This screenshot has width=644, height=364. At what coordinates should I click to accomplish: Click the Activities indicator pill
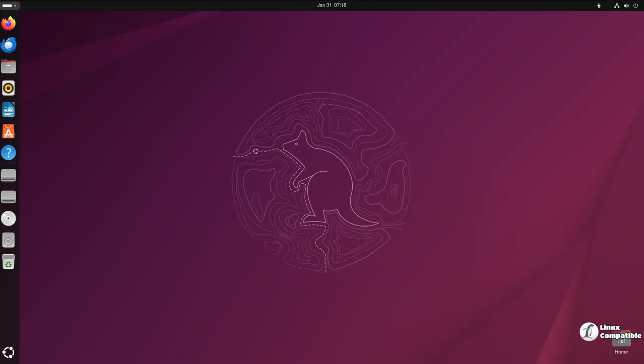point(10,5)
